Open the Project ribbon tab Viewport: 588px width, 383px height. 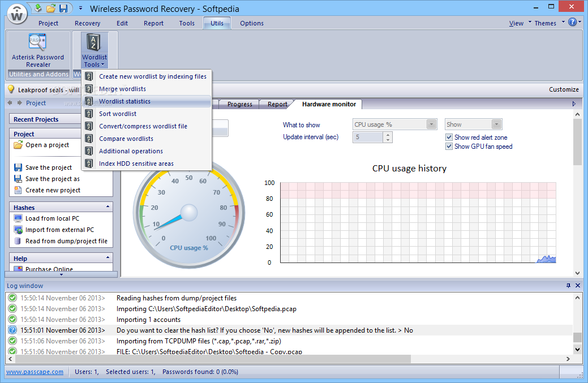[x=48, y=23]
